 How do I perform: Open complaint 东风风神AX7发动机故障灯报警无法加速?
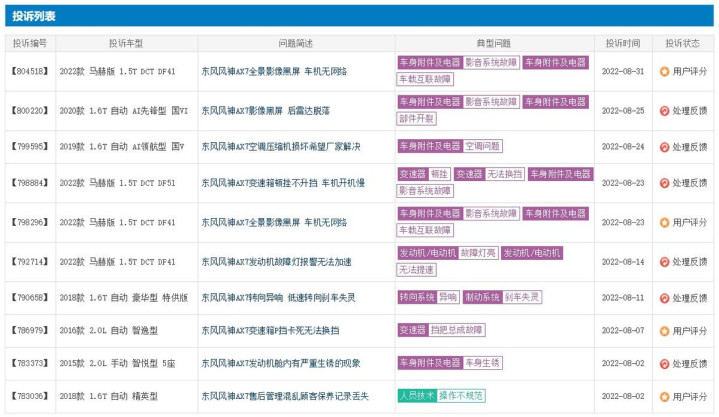277,262
